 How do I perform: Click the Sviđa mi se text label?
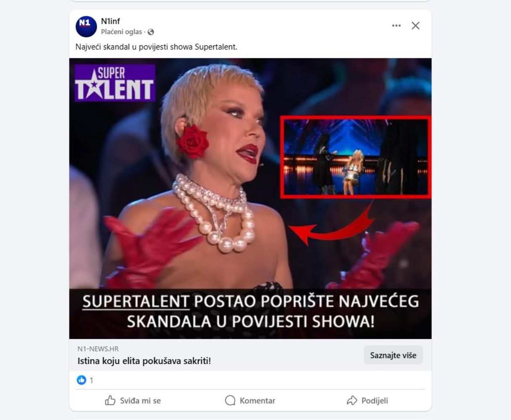140,401
